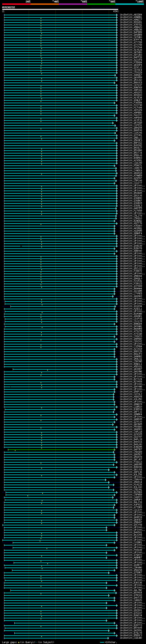This screenshot has height=644, width=146.
Task: Select hit label UniRef100_A7TDR9
Action: (131, 507)
